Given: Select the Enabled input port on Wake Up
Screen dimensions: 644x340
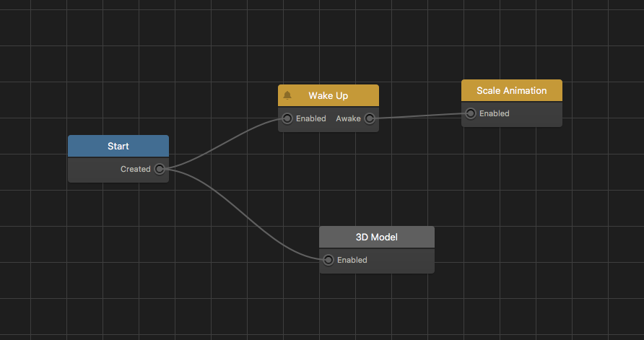Looking at the screenshot, I should click(x=287, y=118).
